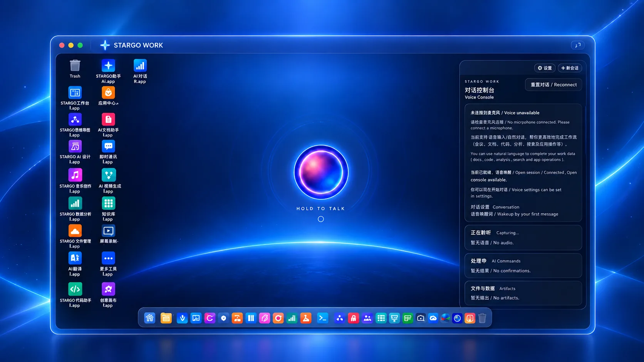Click the '暂无输出 / No artifacts.' text
This screenshot has width=644, height=362.
[x=495, y=298]
